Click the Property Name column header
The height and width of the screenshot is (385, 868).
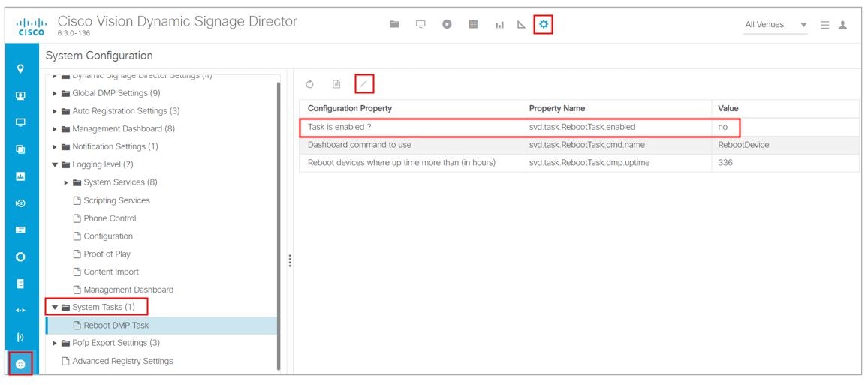[x=617, y=108]
